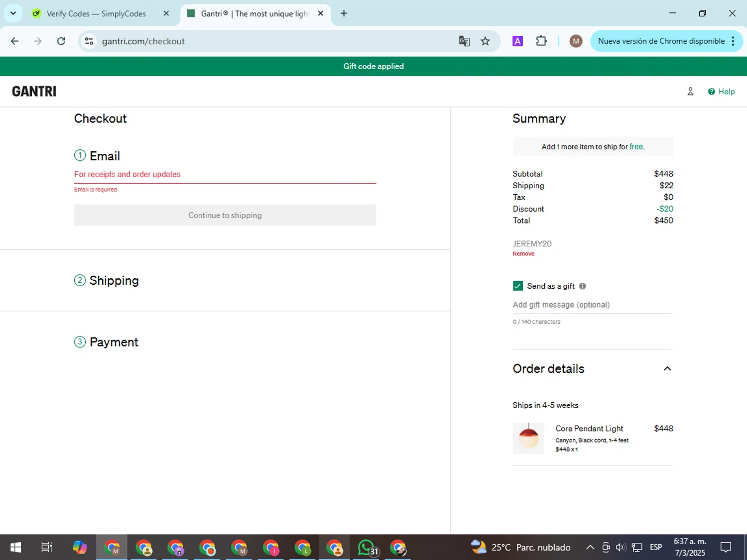The height and width of the screenshot is (560, 747).
Task: Open the Help link
Action: (x=721, y=92)
